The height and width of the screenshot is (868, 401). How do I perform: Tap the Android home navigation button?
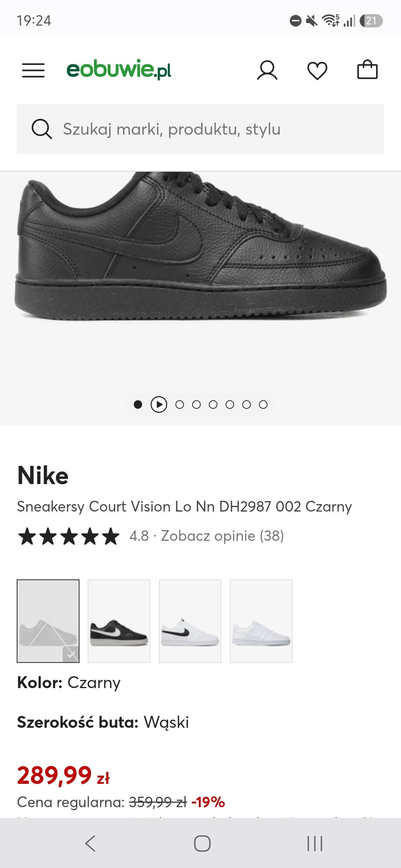pos(202,843)
